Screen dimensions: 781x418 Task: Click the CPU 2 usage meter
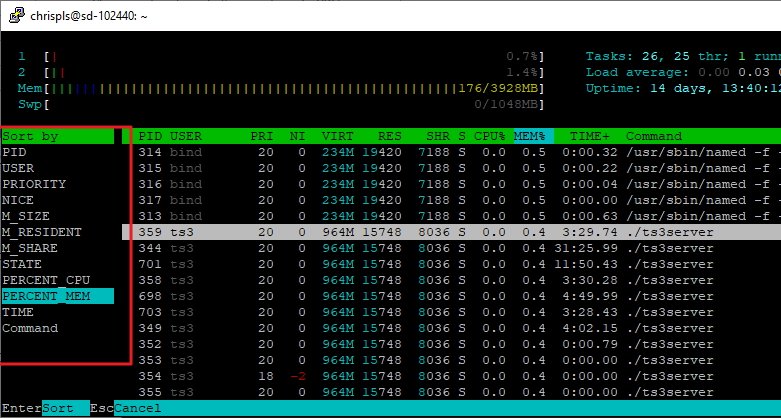tap(280, 72)
